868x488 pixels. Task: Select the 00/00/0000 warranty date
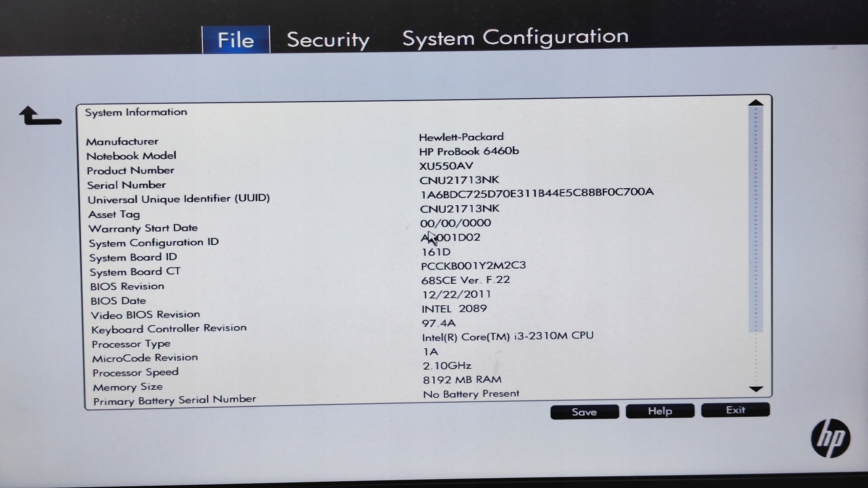pos(456,223)
